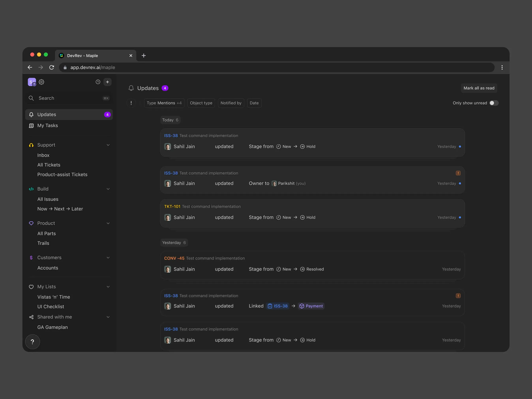The width and height of the screenshot is (532, 399).
Task: Open TKT-101 ticket link
Action: (x=172, y=207)
